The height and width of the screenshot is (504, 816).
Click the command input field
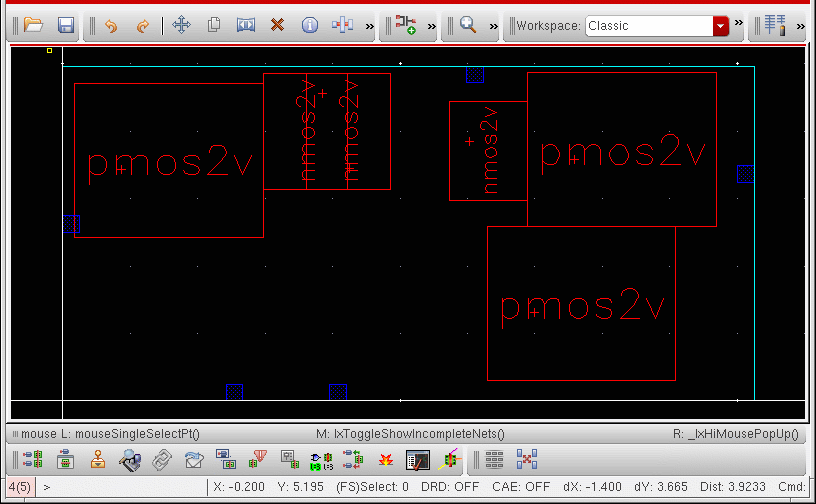(120, 487)
